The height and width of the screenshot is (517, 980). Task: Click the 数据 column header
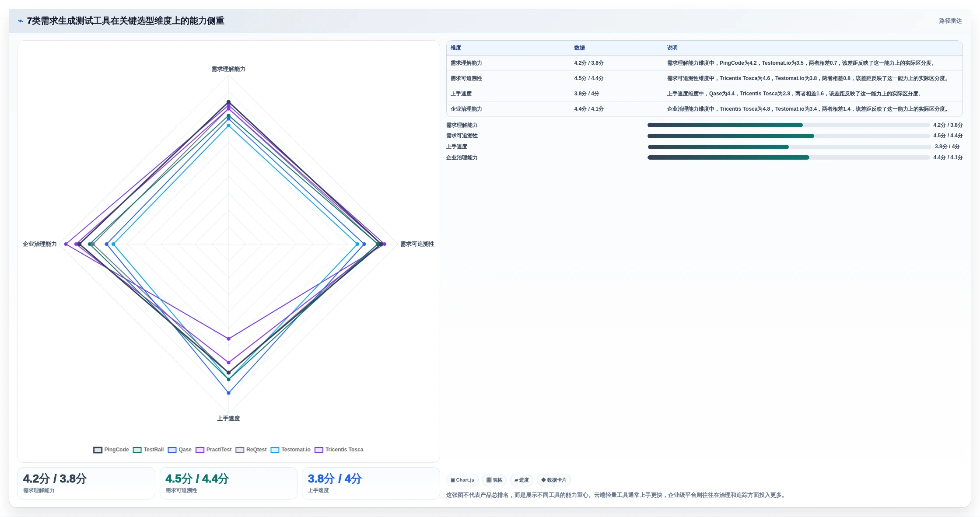(580, 48)
